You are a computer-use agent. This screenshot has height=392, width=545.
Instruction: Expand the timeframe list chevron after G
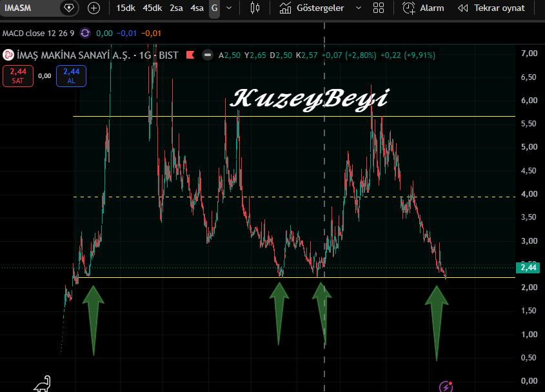coord(229,8)
